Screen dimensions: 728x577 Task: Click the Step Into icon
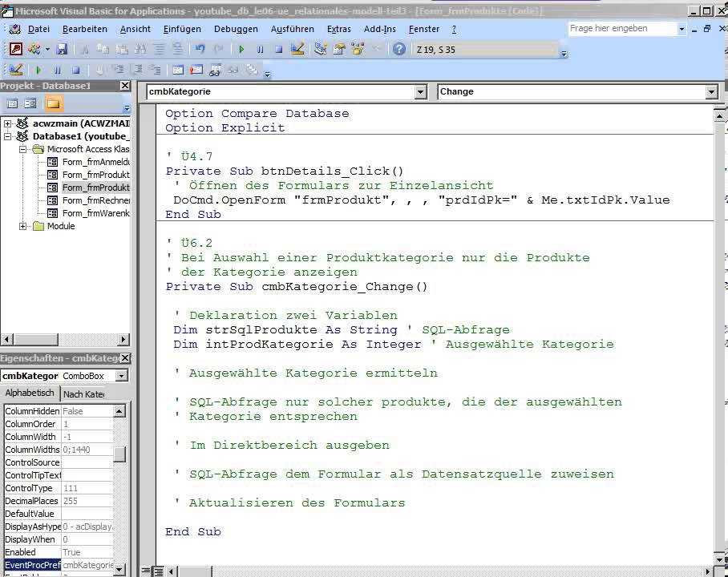click(x=119, y=70)
